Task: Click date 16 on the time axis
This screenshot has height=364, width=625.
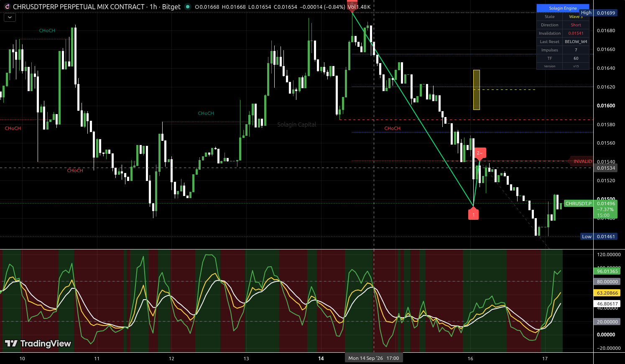Action: pos(470,359)
